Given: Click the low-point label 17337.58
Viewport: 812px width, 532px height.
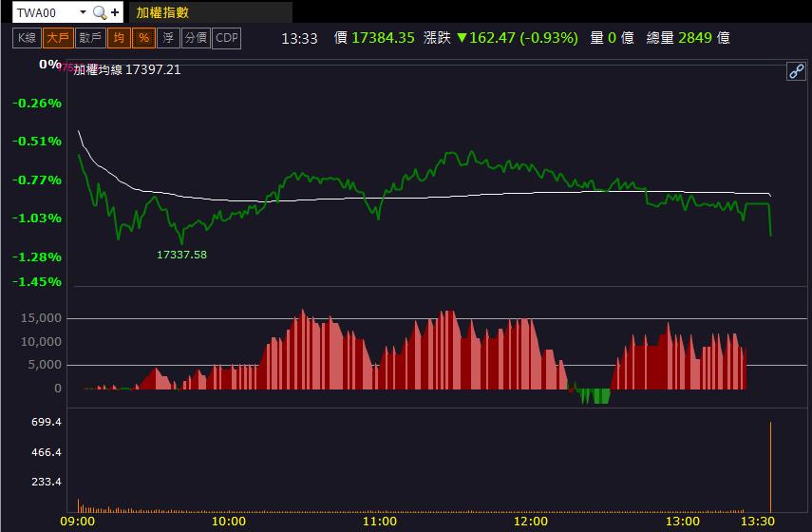Looking at the screenshot, I should click(x=181, y=255).
